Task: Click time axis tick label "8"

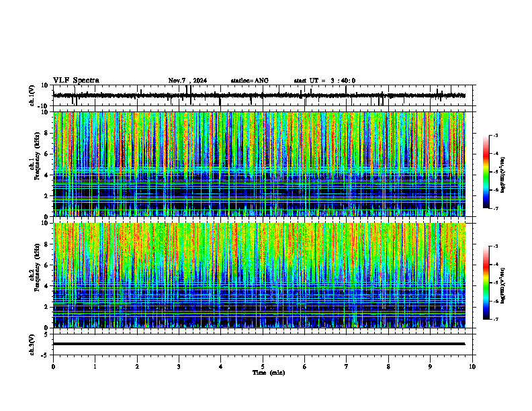Action: pos(388,367)
